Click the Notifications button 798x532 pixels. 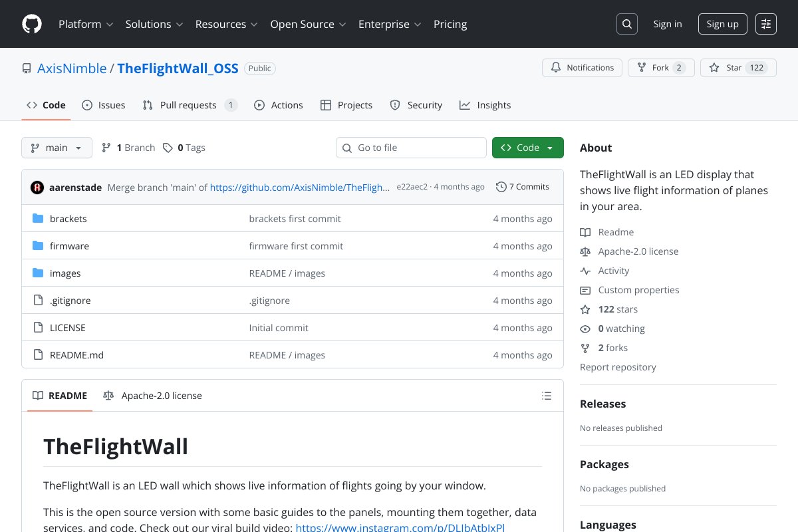583,68
